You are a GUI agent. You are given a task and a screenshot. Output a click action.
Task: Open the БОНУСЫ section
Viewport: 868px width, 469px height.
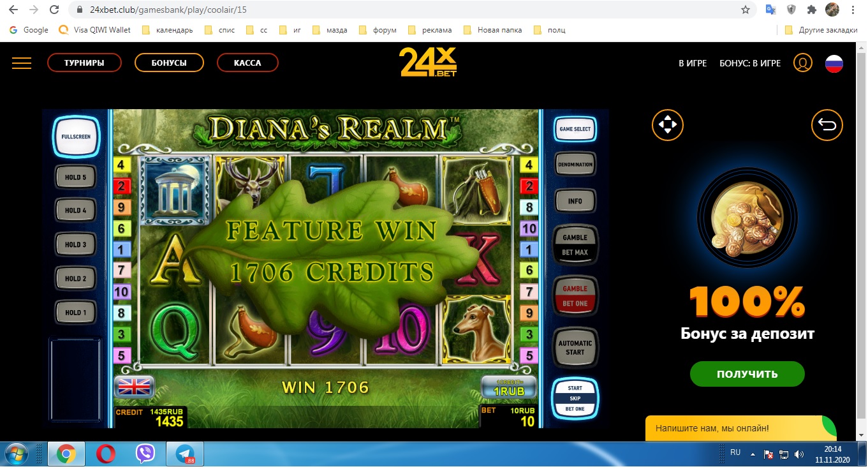pyautogui.click(x=169, y=63)
